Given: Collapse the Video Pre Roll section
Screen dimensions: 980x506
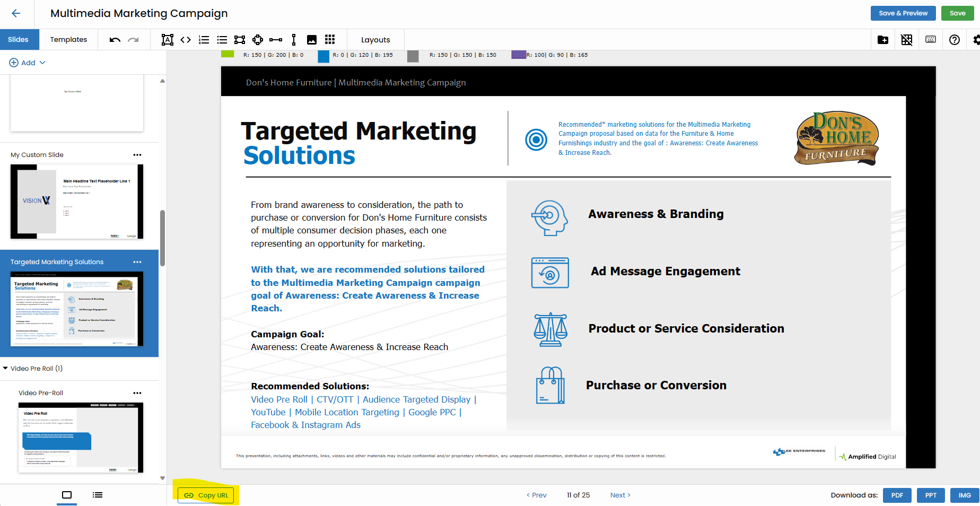Looking at the screenshot, I should click(5, 368).
